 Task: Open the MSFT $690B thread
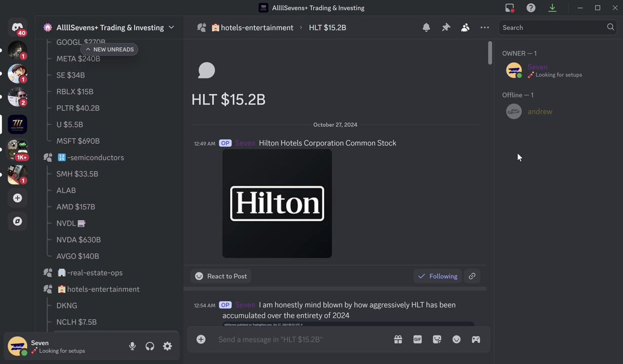78,141
